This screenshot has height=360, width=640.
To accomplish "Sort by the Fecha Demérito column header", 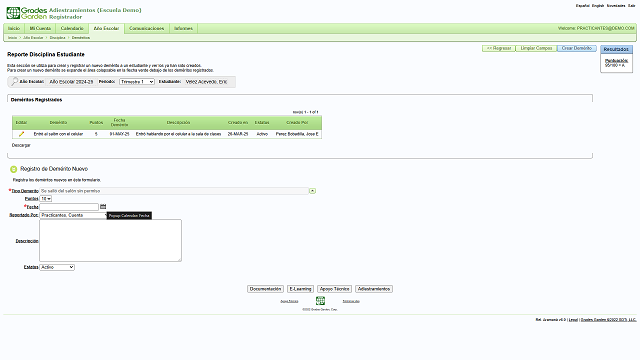I will click(120, 122).
